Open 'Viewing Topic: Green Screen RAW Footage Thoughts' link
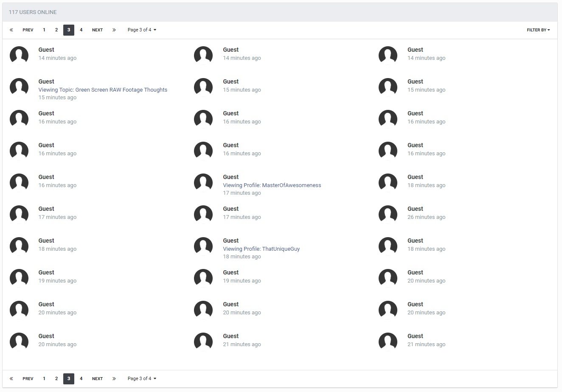The height and width of the screenshot is (392, 562). pos(103,90)
